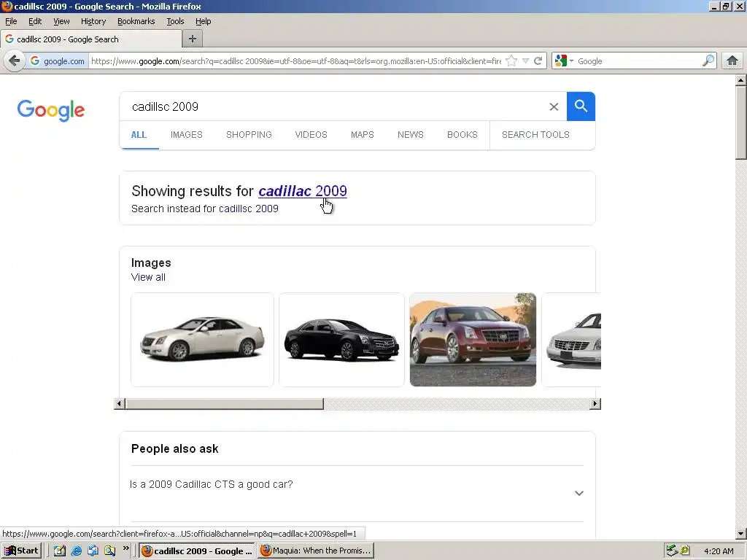Open the File menu
The height and width of the screenshot is (560, 747).
pyautogui.click(x=11, y=21)
